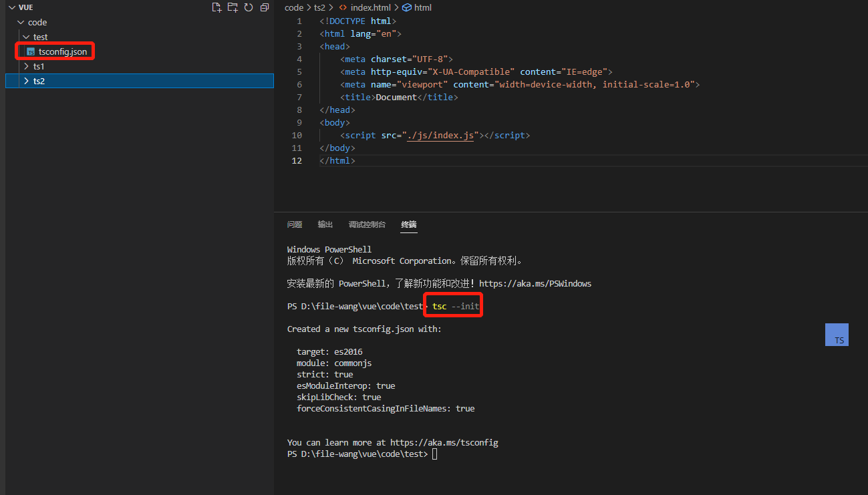
Task: Collapse all folders in Explorer
Action: click(265, 7)
